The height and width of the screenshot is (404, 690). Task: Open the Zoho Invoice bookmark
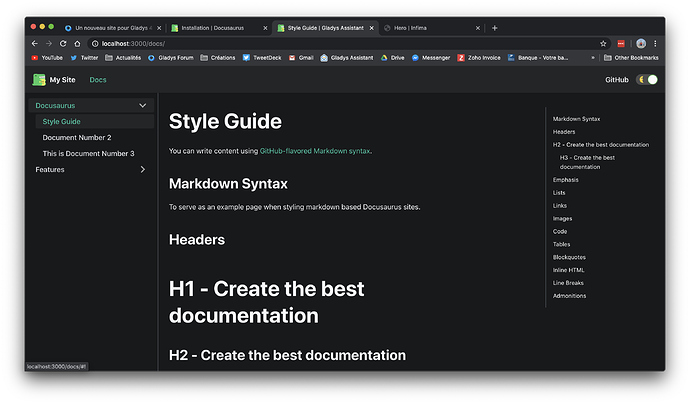click(479, 58)
